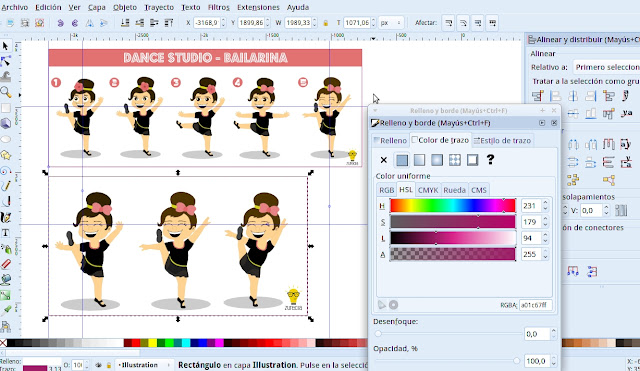Switch to the CMYK color tab
This screenshot has height=371, width=640.
tap(428, 190)
